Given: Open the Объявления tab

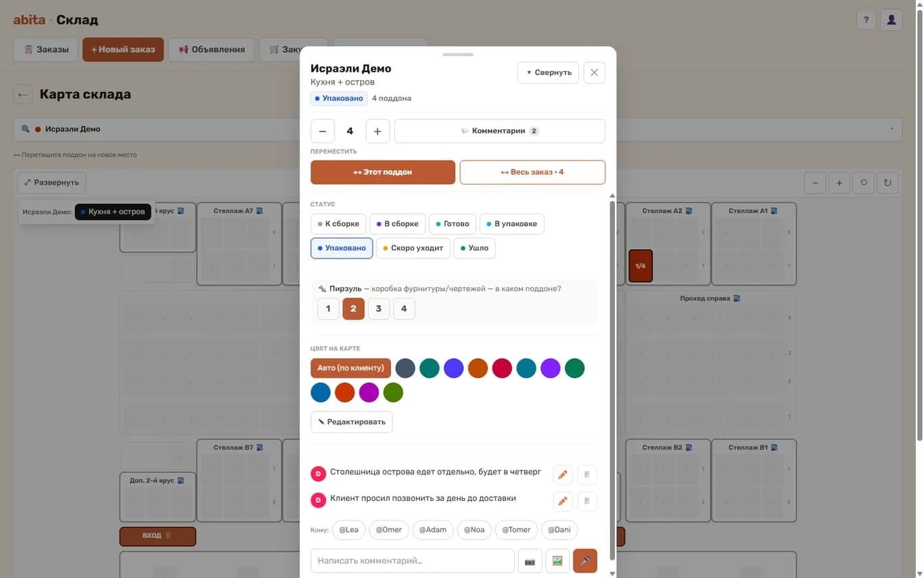Looking at the screenshot, I should click(x=211, y=49).
